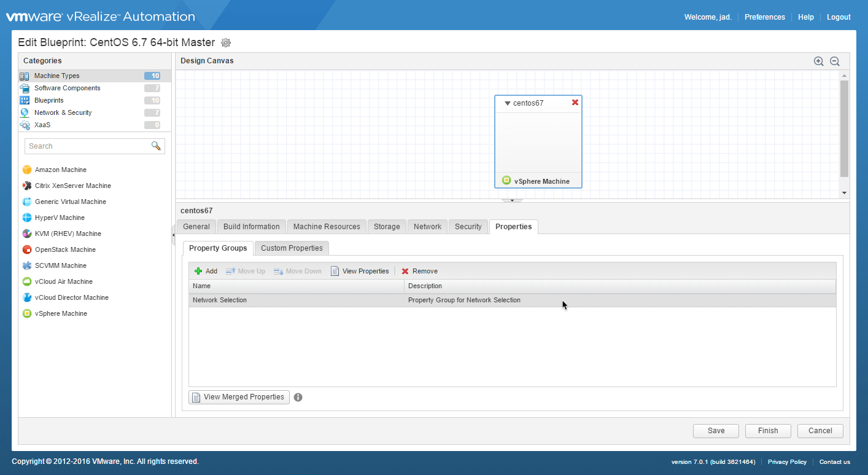Remove the selected property group
868x475 pixels.
(420, 271)
